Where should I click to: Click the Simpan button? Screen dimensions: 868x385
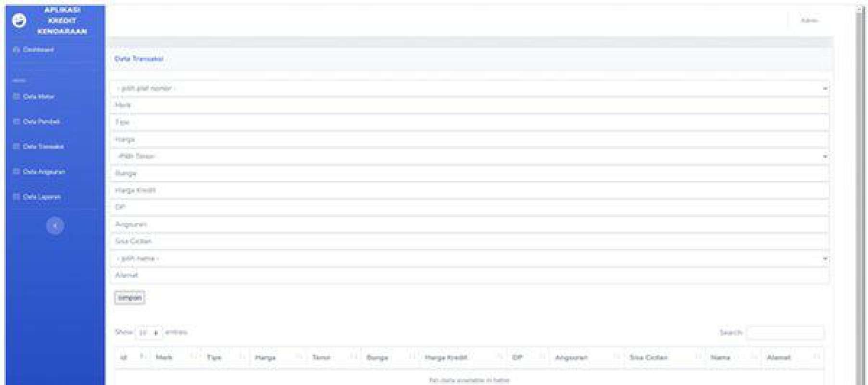130,298
